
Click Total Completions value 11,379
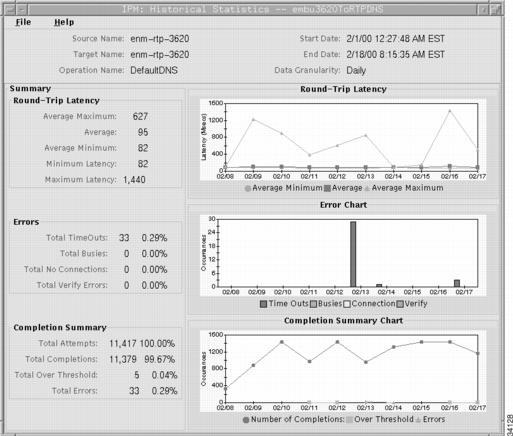(x=123, y=359)
